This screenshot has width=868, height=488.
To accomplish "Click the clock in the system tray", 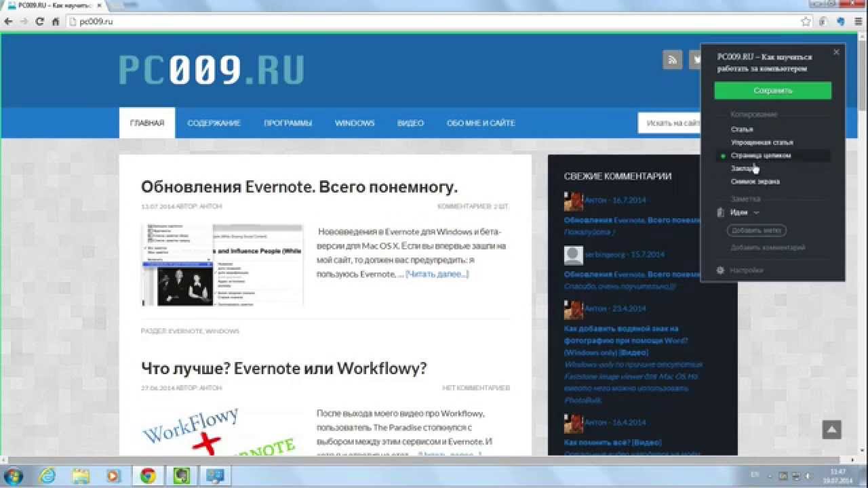I will pos(838,476).
